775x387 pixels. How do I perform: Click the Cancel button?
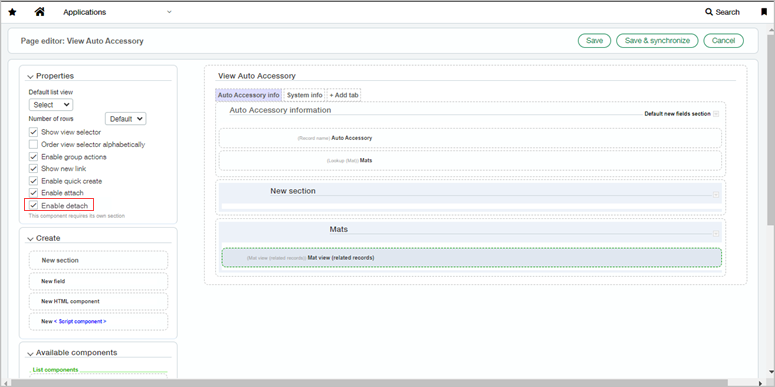click(723, 41)
